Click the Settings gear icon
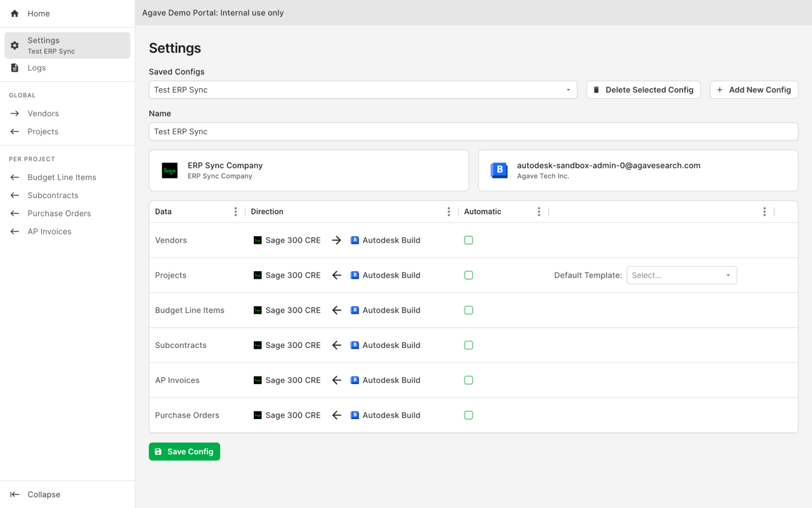The width and height of the screenshot is (812, 508). pos(15,46)
